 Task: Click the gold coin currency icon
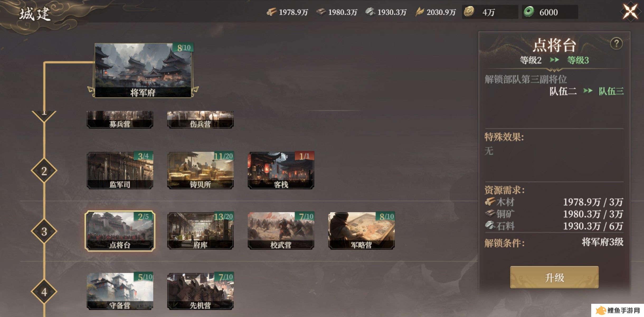[469, 12]
